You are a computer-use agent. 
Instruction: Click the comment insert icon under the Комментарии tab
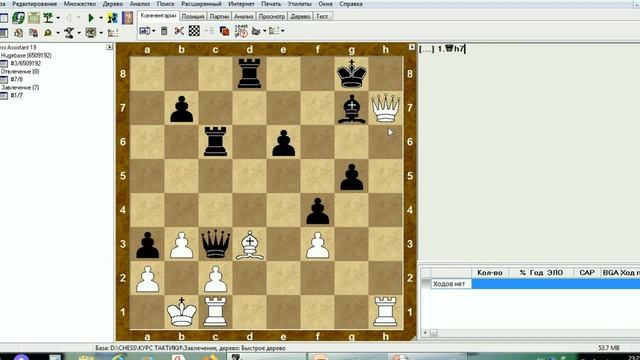[144, 31]
